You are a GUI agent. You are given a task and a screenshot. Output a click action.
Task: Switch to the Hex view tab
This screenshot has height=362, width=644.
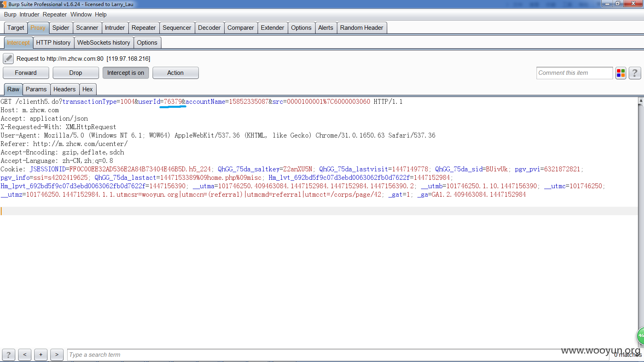[87, 89]
